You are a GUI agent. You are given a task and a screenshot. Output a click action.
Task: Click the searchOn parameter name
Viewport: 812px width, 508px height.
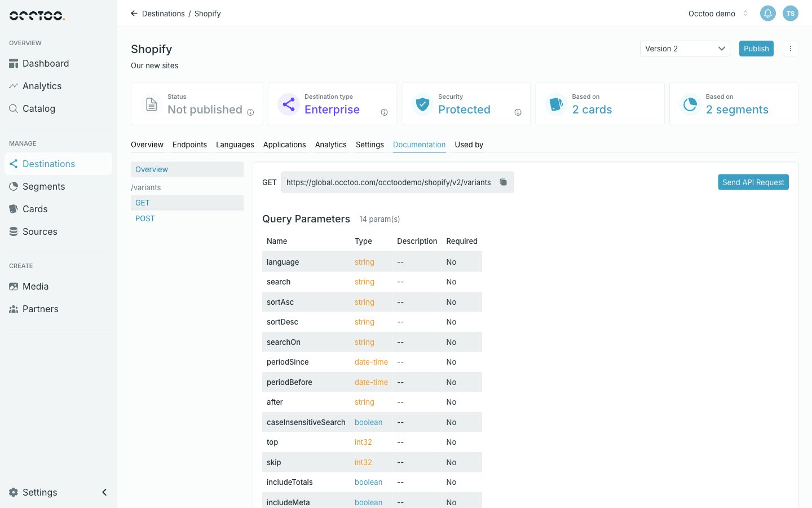284,342
